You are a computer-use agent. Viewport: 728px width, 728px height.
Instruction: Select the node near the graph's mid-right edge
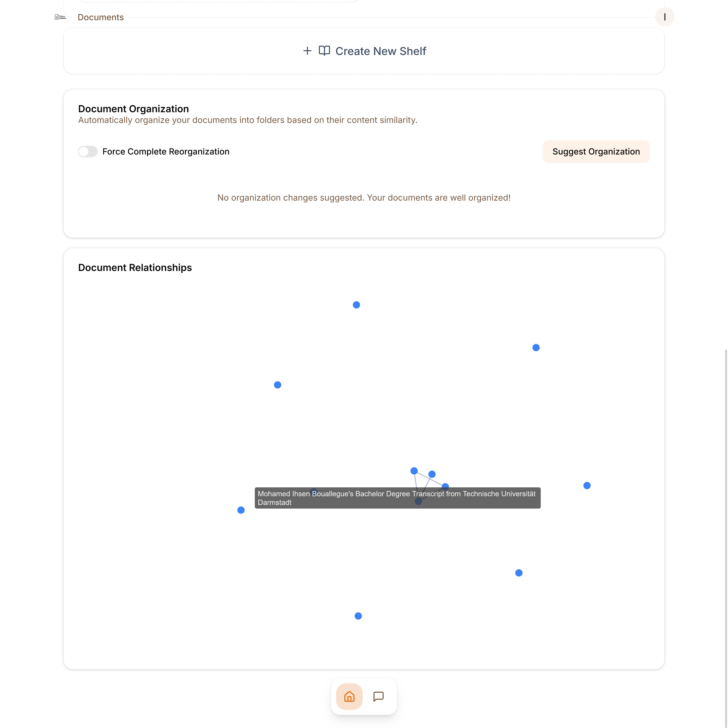pos(587,485)
